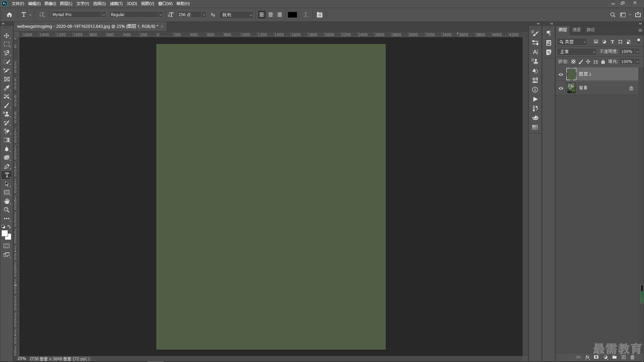Open the 滤镜(T) menu

tap(116, 4)
